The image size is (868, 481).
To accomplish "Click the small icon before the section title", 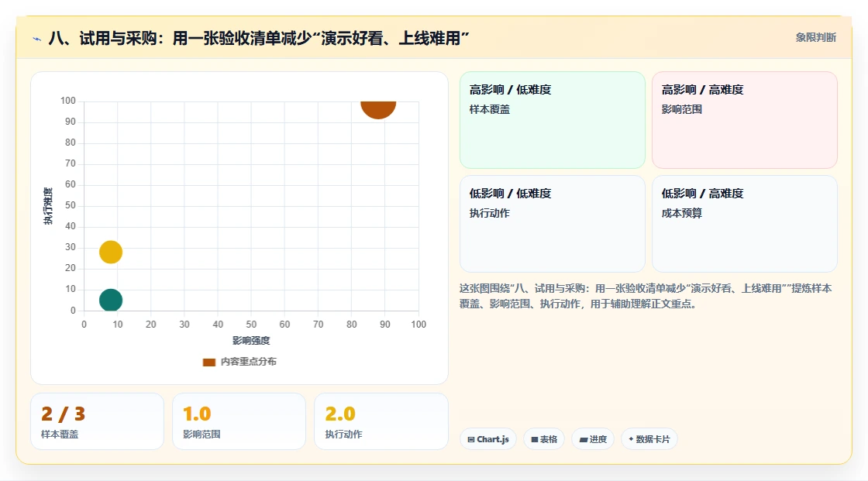I will tap(37, 39).
